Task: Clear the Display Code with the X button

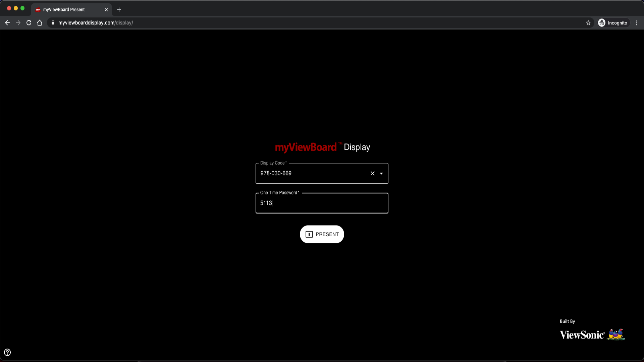Action: (x=372, y=173)
